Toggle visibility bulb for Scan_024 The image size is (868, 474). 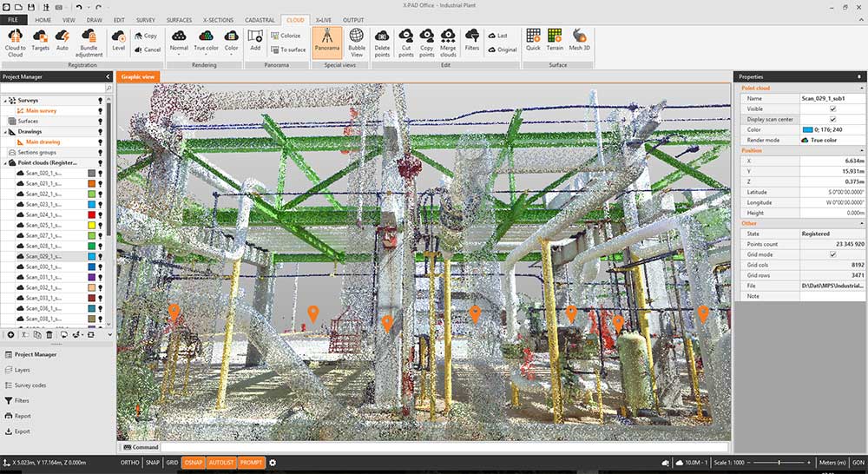(x=100, y=214)
